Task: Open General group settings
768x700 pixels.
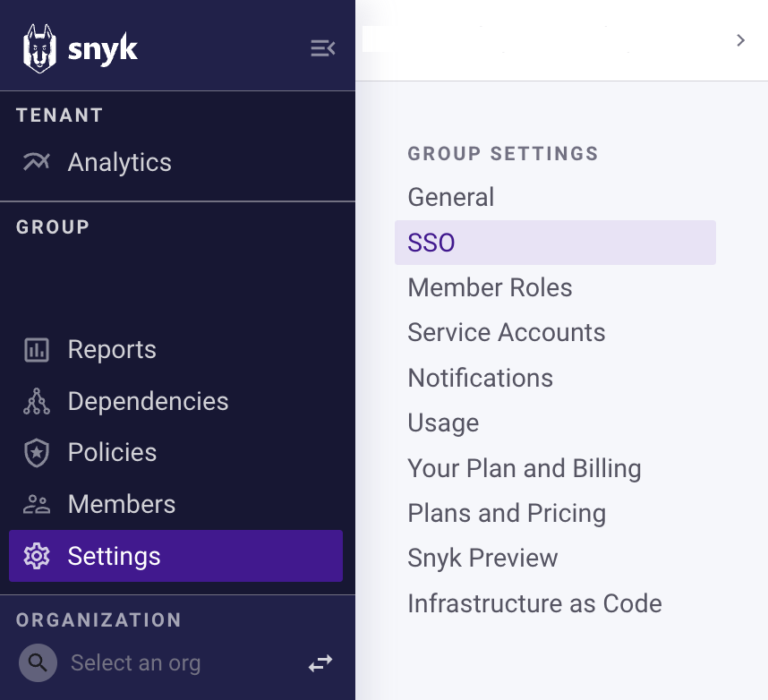Action: pos(451,197)
